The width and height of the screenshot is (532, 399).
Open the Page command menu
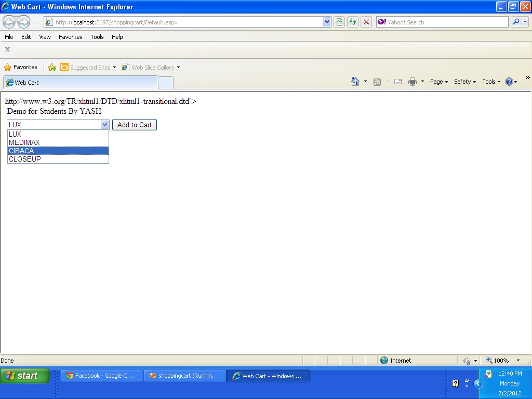point(438,82)
